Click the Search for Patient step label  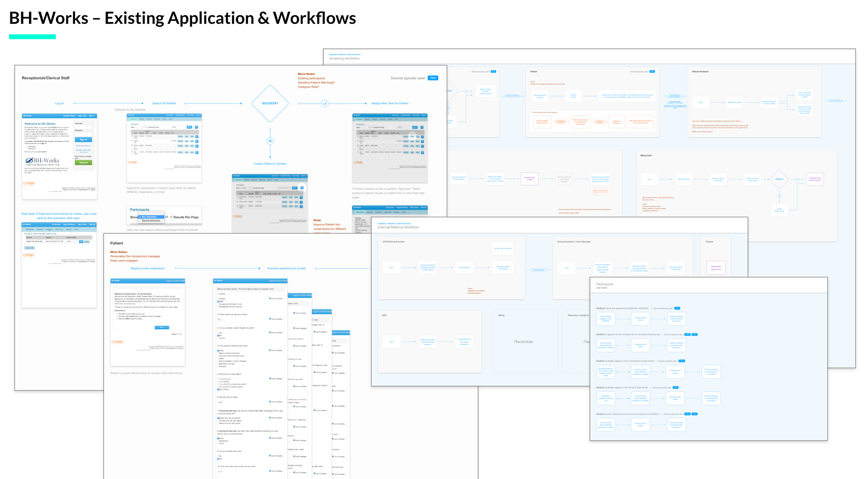coord(164,103)
